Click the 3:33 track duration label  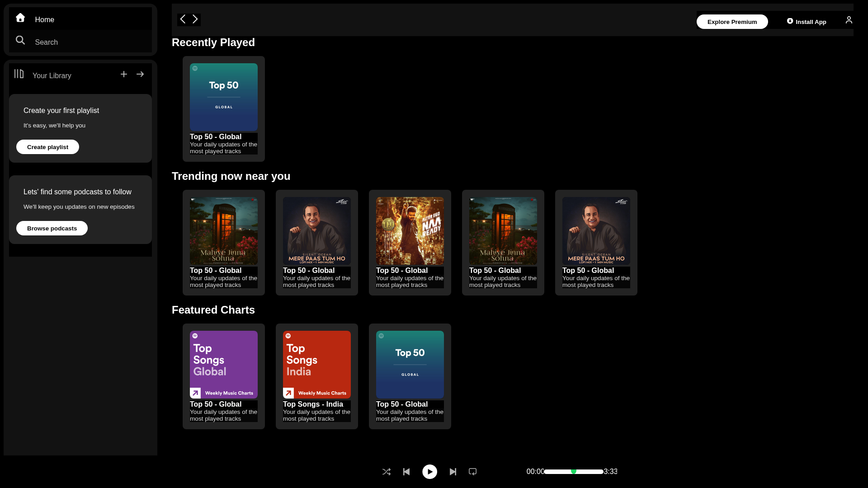tap(610, 472)
